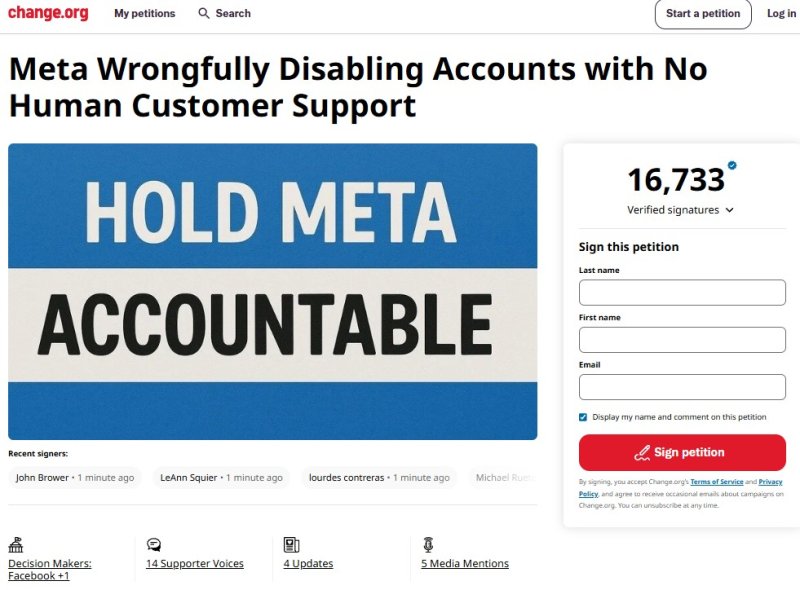Open the Log in page
The height and width of the screenshot is (590, 800).
click(781, 14)
